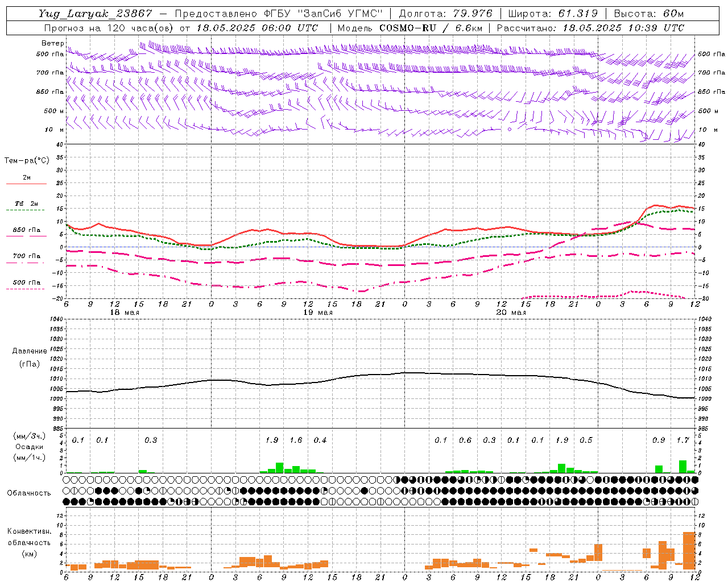
Task: Click the red line sample under the 2м legend
Action: pyautogui.click(x=26, y=184)
